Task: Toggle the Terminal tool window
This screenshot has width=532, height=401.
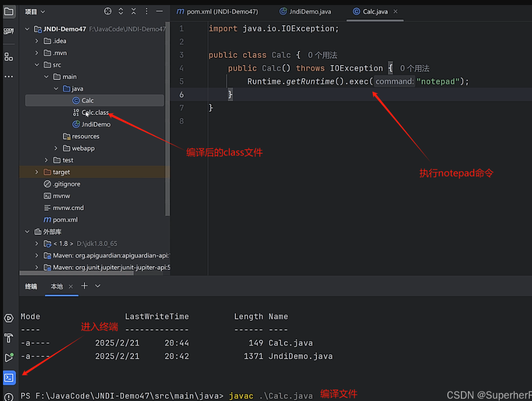Action: tap(9, 378)
